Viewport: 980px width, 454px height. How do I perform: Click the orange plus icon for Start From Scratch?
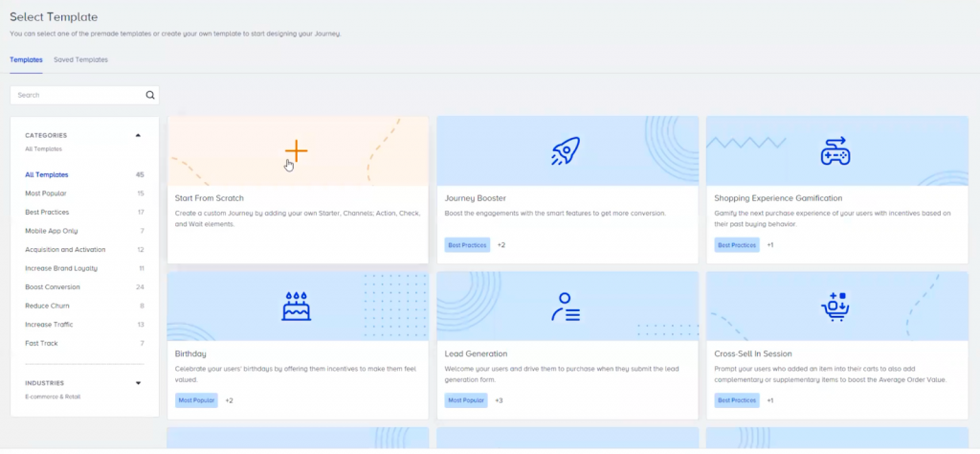pos(297,150)
